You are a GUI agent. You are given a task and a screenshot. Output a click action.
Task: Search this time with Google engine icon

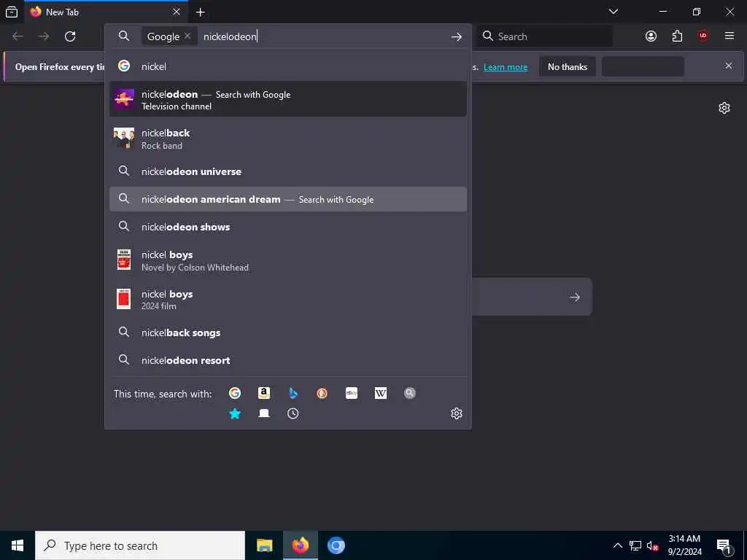click(x=234, y=393)
